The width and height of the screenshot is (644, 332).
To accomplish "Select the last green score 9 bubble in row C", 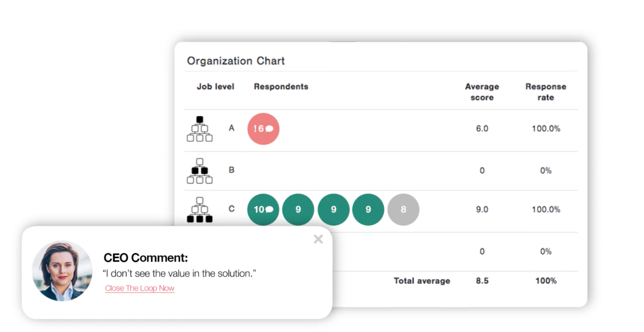I will pos(368,210).
